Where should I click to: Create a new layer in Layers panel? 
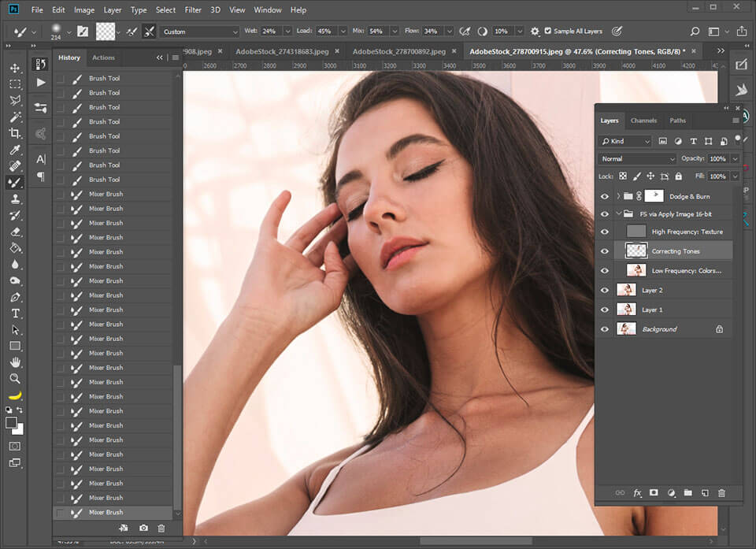point(705,493)
